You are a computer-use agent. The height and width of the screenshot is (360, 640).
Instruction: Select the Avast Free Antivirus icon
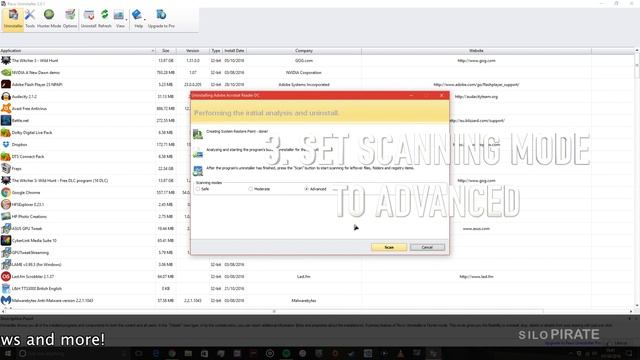point(6,109)
